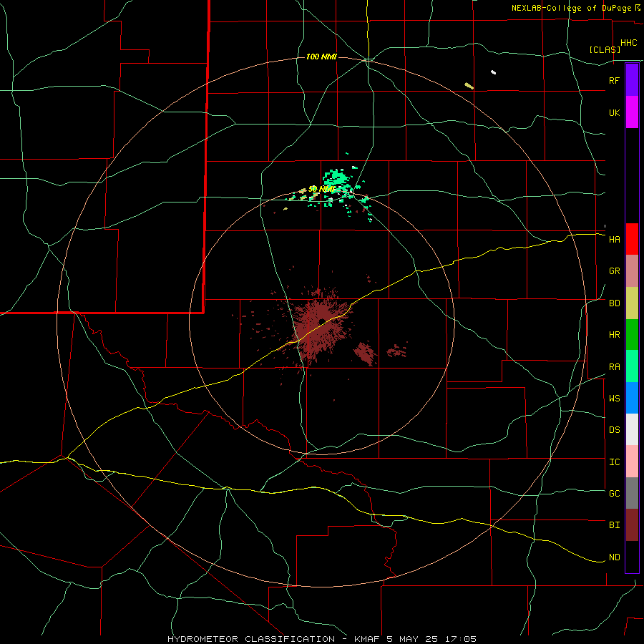Click the BI legend label
This screenshot has height=644, width=644.
pos(614,525)
